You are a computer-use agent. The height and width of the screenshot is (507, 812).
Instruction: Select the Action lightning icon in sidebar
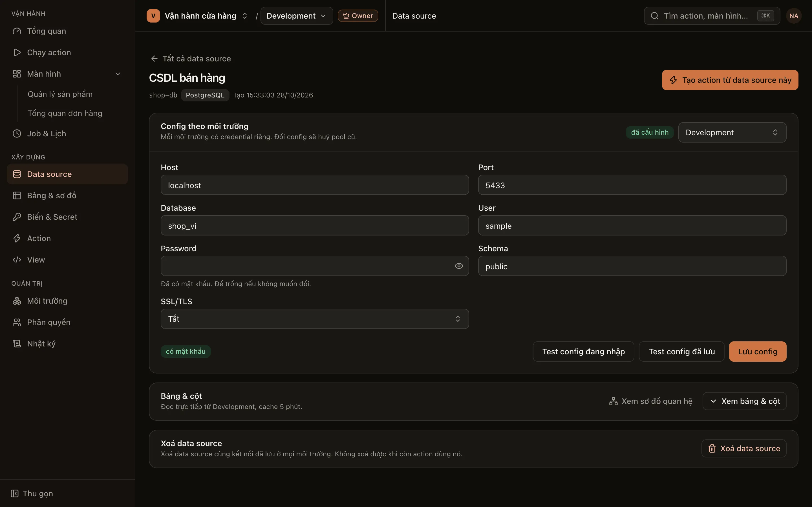17,238
